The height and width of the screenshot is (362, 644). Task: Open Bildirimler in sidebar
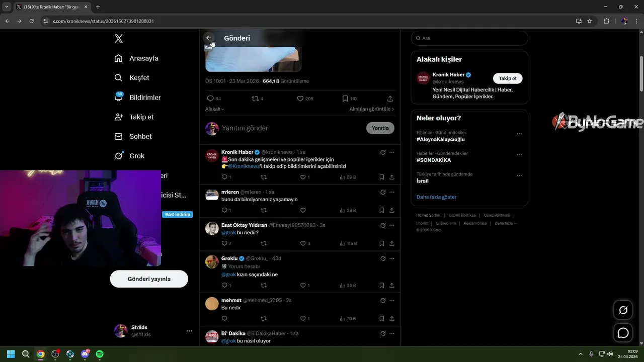[137, 98]
